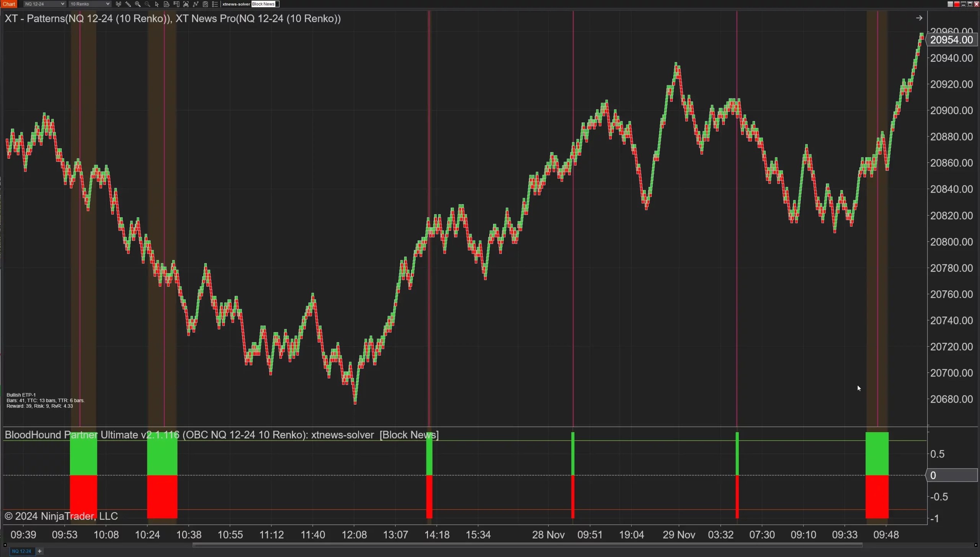The height and width of the screenshot is (557, 980).
Task: Open the Chart Trader icon
Action: [x=176, y=4]
